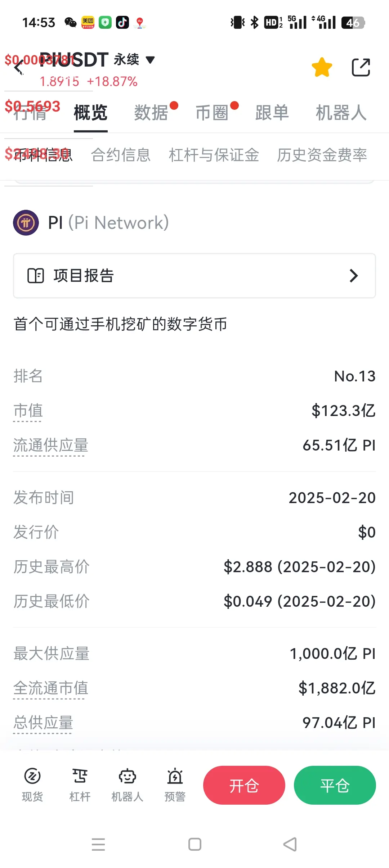
Task: Tap the back arrow icon
Action: click(19, 67)
